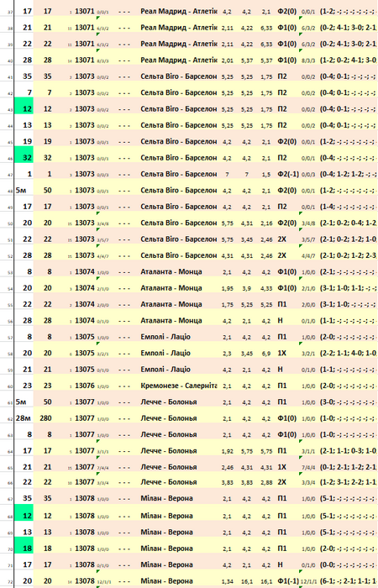Select the odds cell 3,9 for Аталанта - Монца
378x588 pixels.
point(247,288)
